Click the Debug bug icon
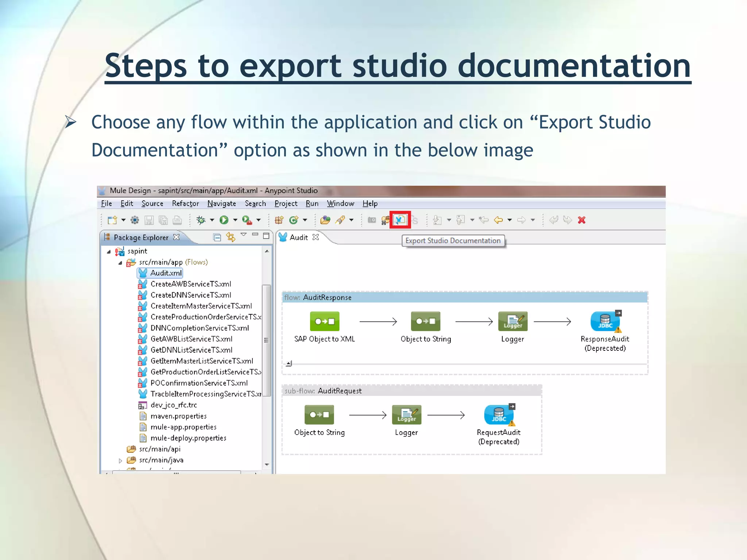The height and width of the screenshot is (560, 747). coord(201,220)
